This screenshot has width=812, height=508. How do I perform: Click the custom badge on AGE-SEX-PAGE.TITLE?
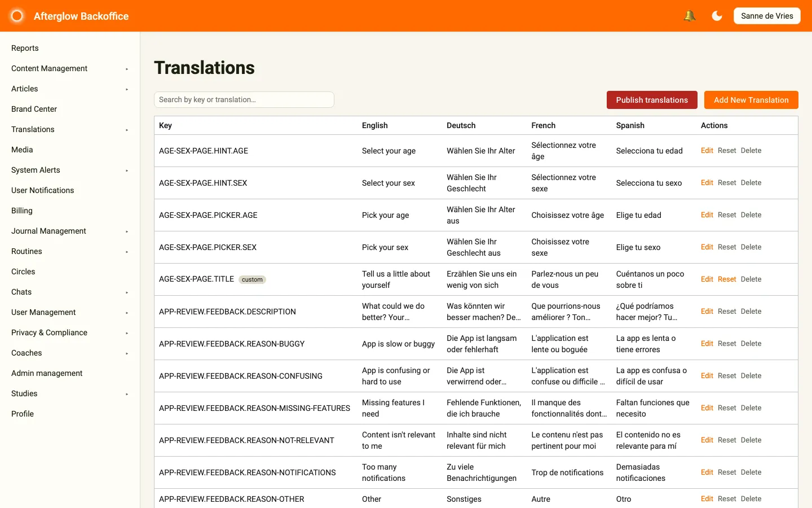(252, 280)
